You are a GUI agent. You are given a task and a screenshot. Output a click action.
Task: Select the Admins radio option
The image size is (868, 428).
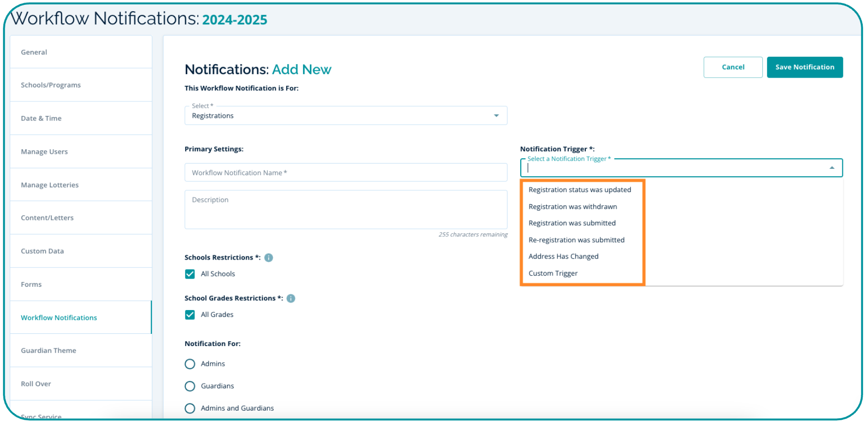[190, 364]
